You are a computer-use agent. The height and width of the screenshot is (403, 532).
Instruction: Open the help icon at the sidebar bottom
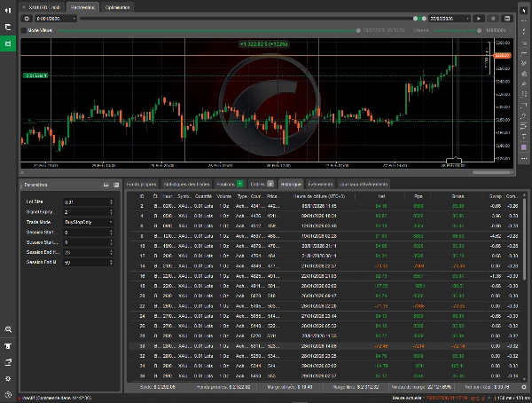(x=8, y=394)
